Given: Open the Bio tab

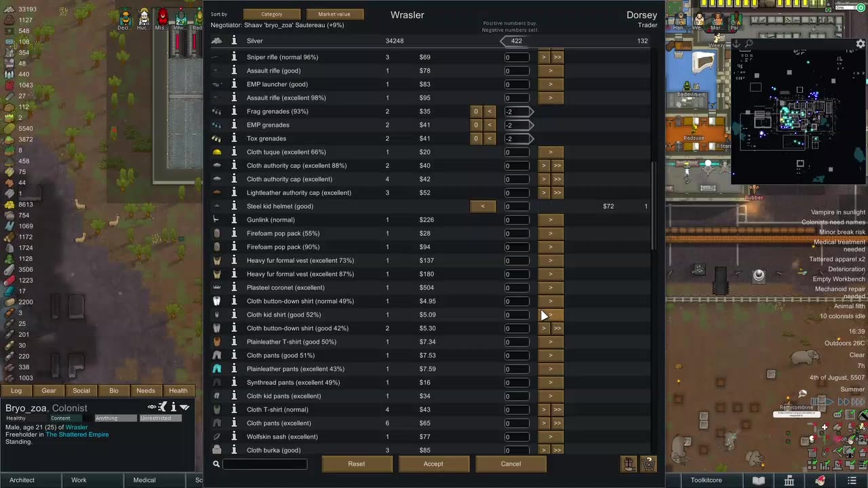Looking at the screenshot, I should (114, 390).
